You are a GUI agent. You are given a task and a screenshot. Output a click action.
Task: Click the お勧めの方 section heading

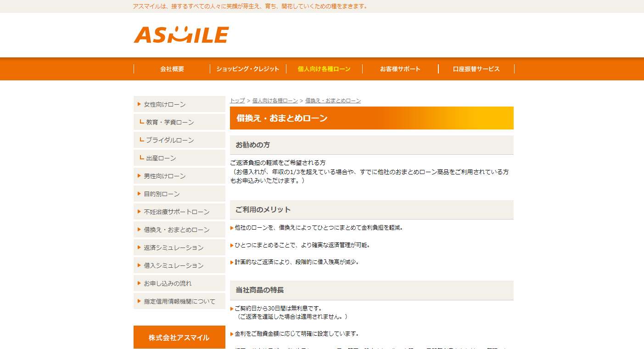pyautogui.click(x=372, y=145)
